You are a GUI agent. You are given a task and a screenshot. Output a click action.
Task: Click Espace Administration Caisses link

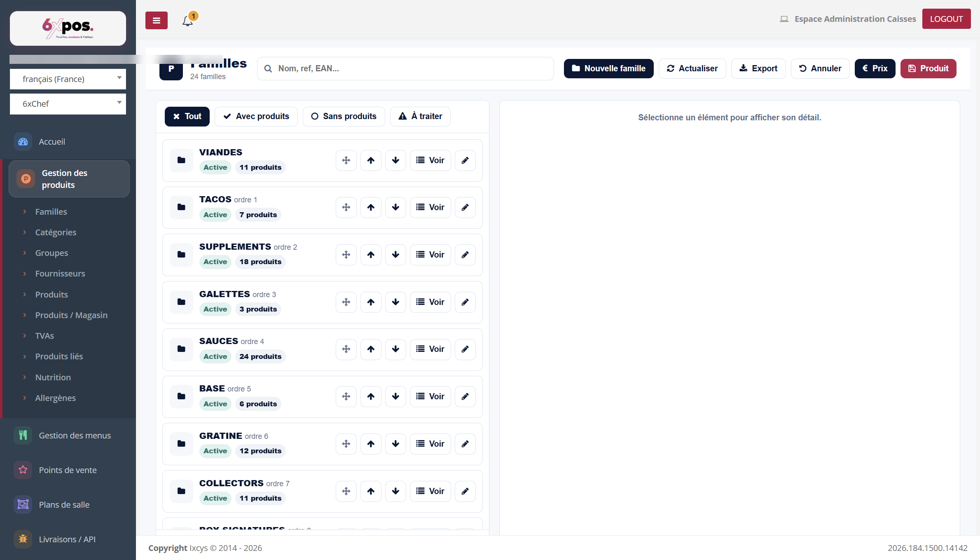click(x=848, y=19)
